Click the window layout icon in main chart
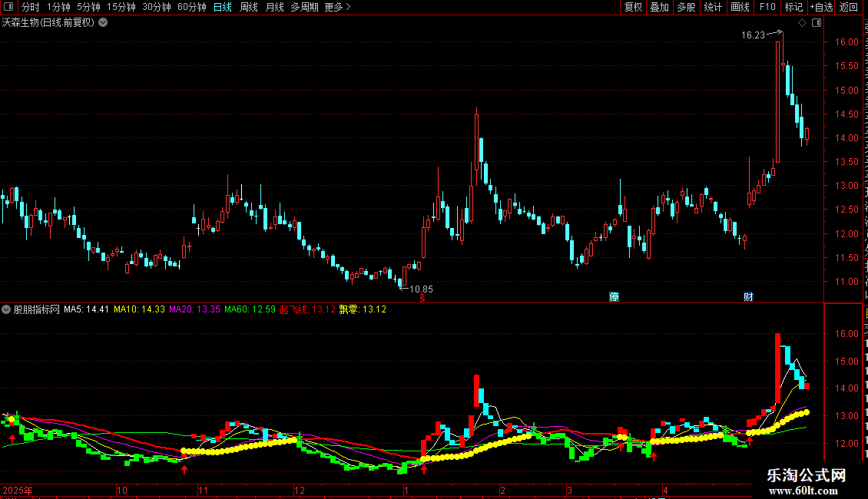The height and width of the screenshot is (499, 868). (817, 23)
